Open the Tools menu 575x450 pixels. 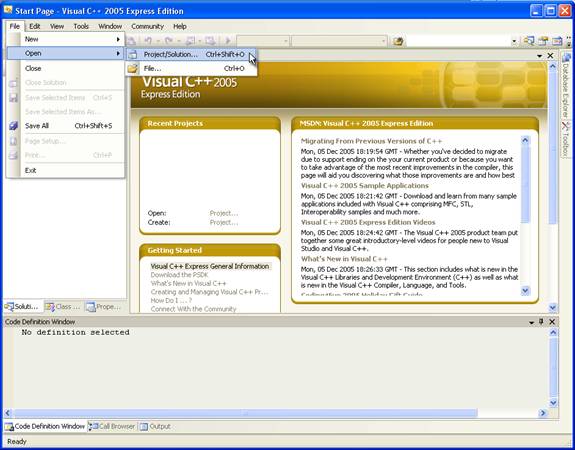(81, 26)
